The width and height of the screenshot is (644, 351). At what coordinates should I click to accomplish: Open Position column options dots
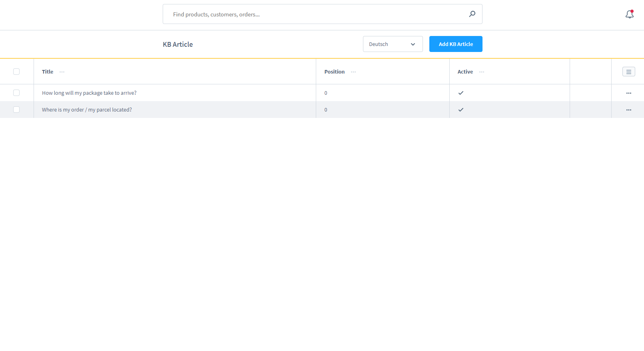353,72
